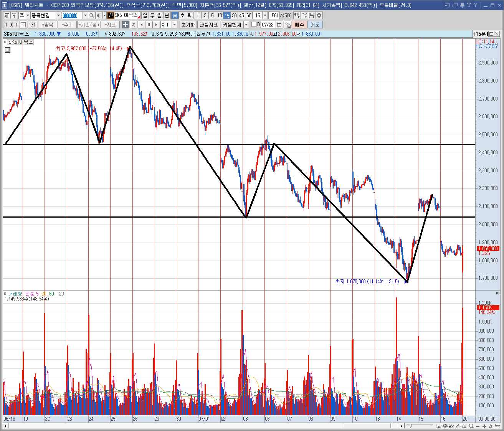Viewport: 504px width, 431px height.
Task: Click the chart compare icon beside 4500
Action: [x=297, y=15]
